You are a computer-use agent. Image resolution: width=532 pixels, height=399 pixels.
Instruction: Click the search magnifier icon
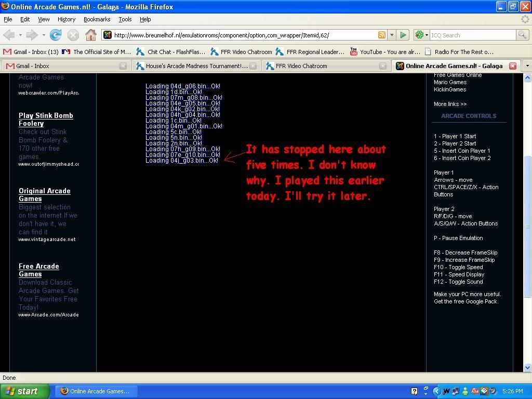pos(522,35)
